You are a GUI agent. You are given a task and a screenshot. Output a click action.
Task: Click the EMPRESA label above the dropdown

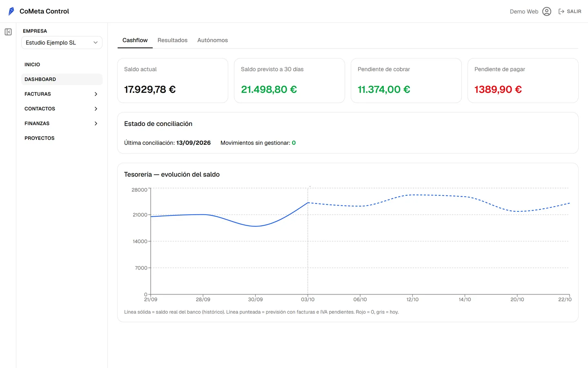[35, 31]
